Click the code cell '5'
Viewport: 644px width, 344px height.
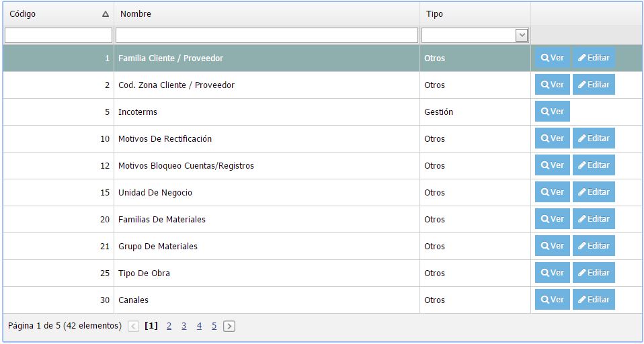(58, 112)
